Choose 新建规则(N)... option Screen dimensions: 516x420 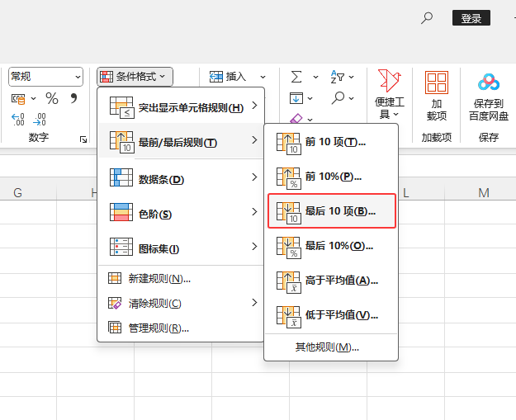[181, 279]
